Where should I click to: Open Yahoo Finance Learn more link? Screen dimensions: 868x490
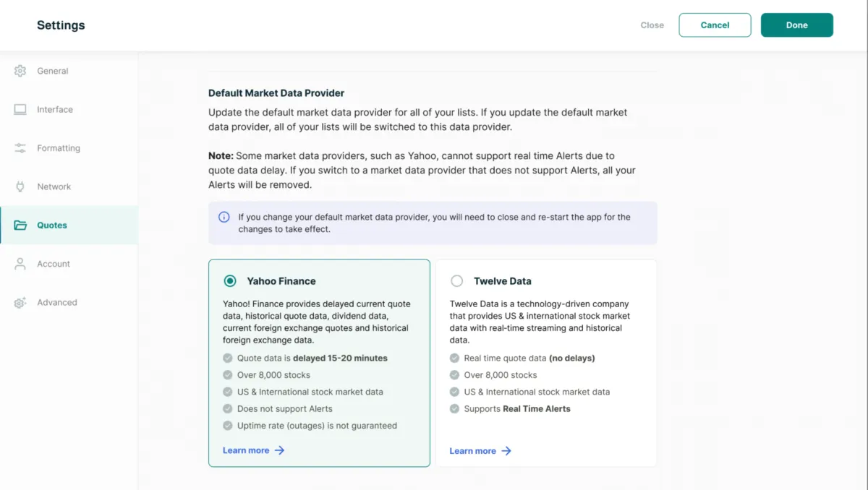(x=246, y=450)
